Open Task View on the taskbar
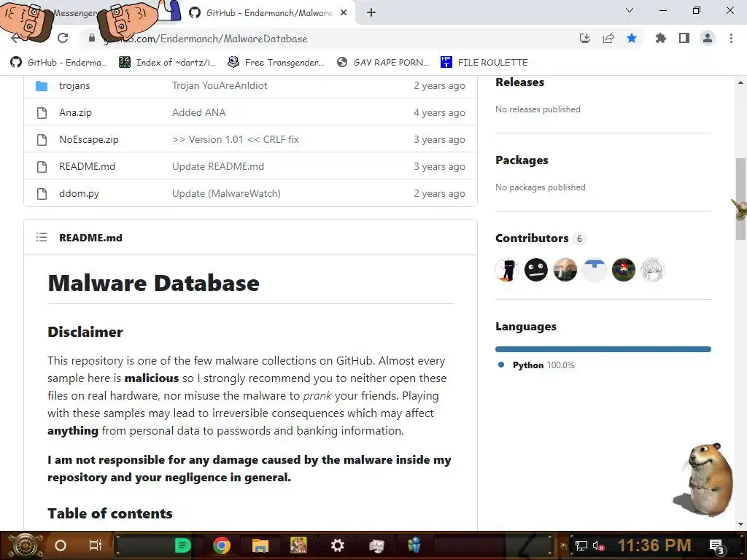This screenshot has height=560, width=747. click(x=96, y=545)
